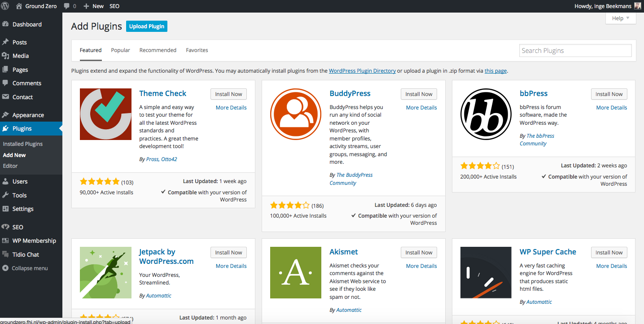Open More Details for bbPress

(612, 108)
